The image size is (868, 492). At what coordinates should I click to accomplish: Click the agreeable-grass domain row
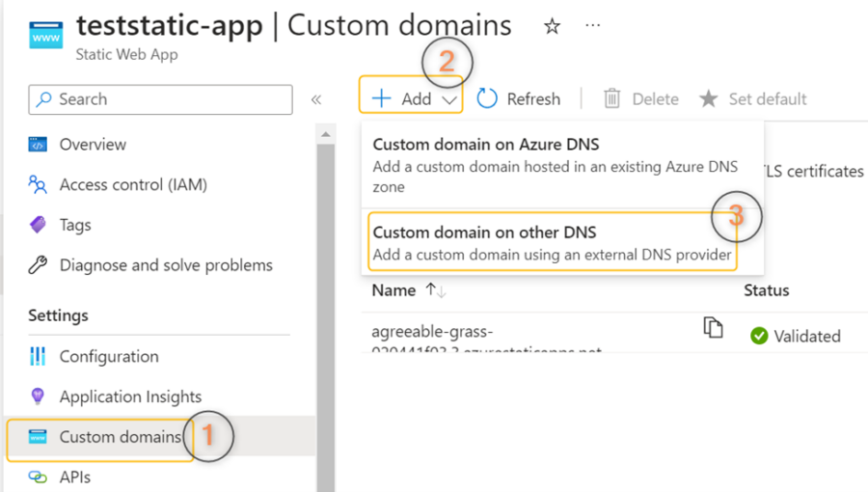614,333
